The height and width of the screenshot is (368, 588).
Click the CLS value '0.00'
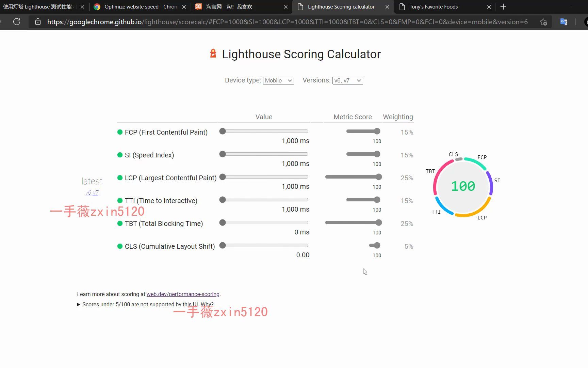pos(303,255)
